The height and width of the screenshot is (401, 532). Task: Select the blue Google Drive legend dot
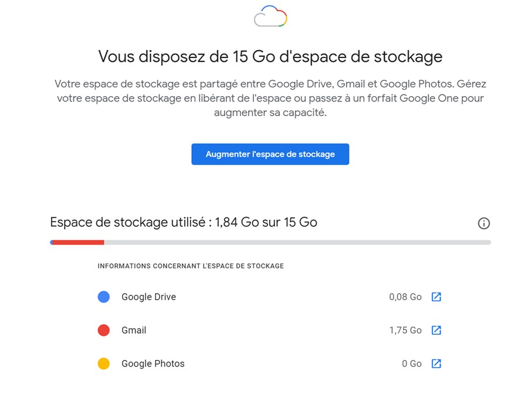coord(103,297)
